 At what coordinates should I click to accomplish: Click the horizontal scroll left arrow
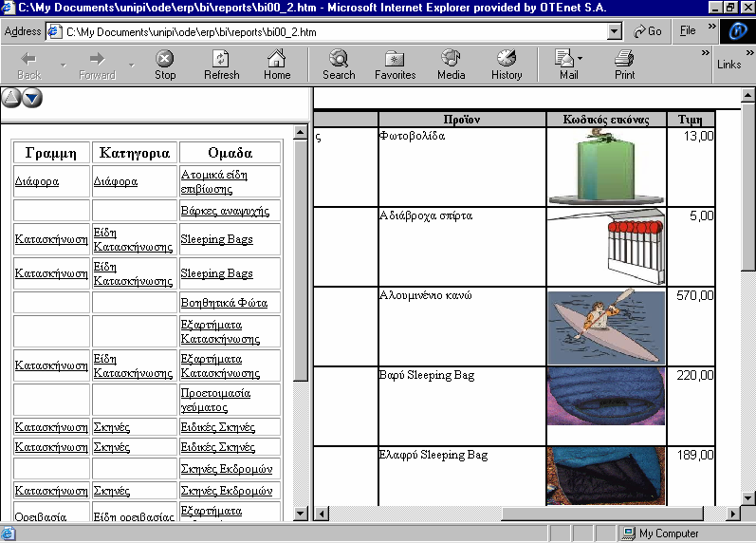coord(322,514)
